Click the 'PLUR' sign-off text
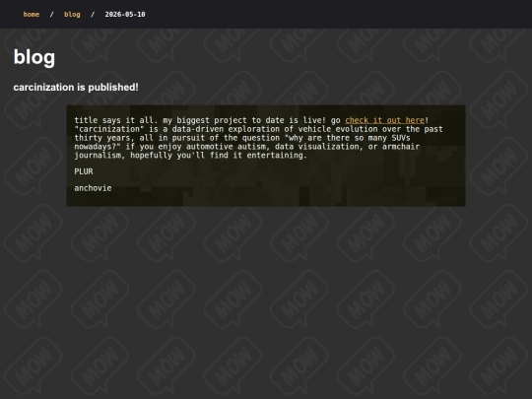This screenshot has height=399, width=532. click(84, 171)
